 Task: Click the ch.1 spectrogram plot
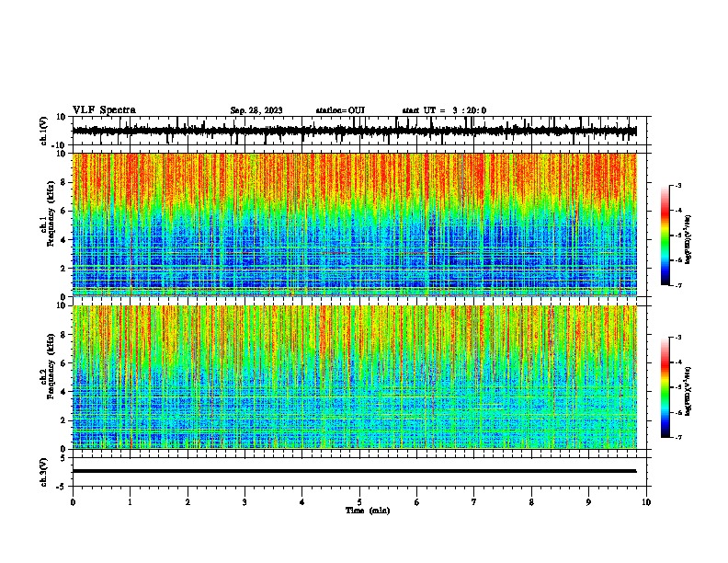coord(355,224)
